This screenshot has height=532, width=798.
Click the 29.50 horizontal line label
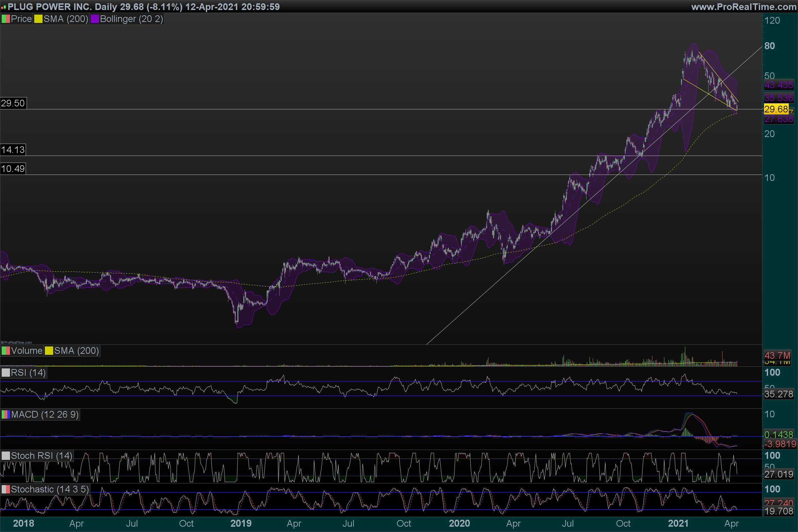13,103
